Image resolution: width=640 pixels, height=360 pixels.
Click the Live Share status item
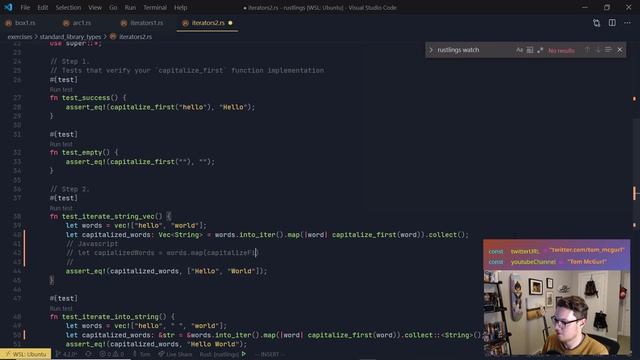[175, 354]
